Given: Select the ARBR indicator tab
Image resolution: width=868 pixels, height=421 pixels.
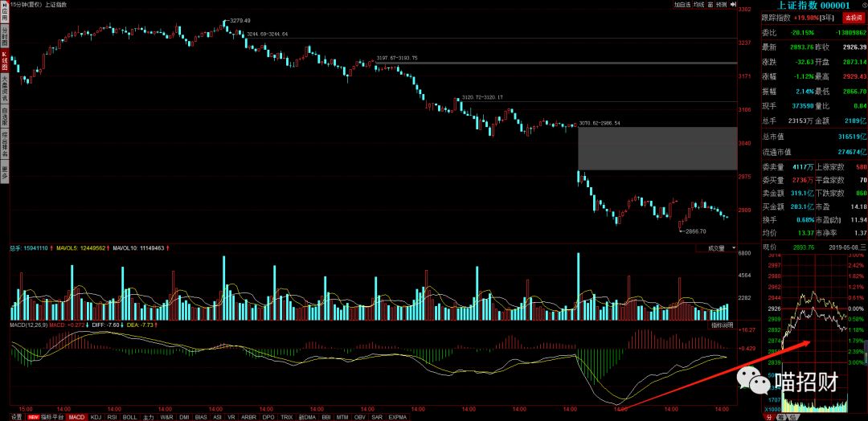Looking at the screenshot, I should (x=248, y=417).
